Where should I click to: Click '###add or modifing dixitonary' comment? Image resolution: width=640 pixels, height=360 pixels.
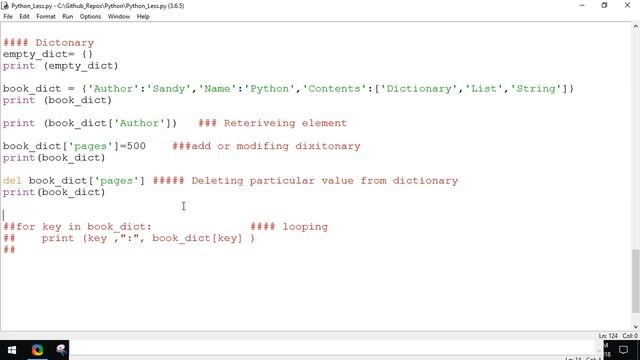click(267, 146)
